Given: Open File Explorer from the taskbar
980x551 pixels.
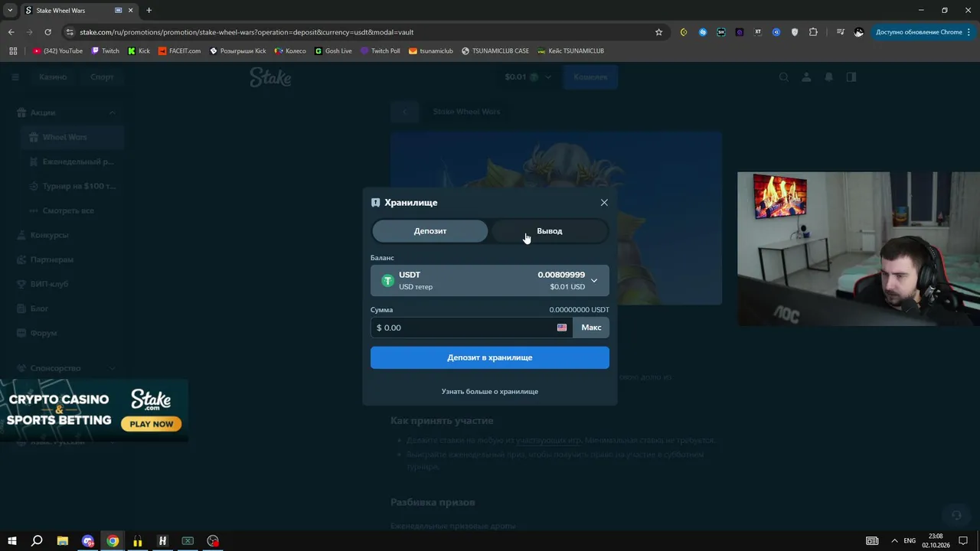Looking at the screenshot, I should (63, 541).
